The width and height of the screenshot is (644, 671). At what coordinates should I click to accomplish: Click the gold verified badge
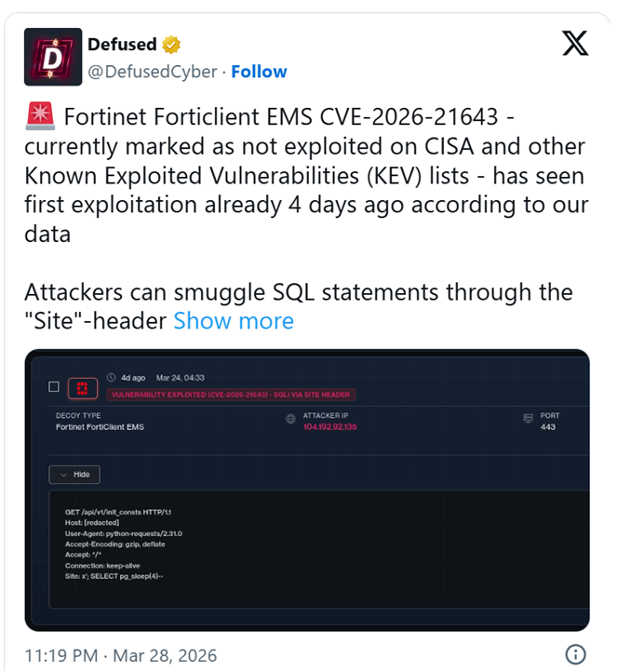[172, 44]
